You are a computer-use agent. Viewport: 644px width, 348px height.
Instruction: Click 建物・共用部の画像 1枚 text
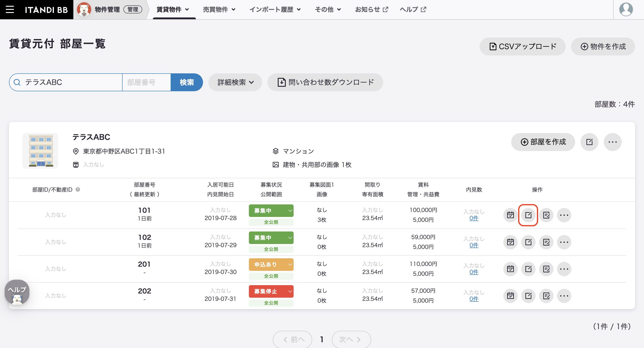317,165
